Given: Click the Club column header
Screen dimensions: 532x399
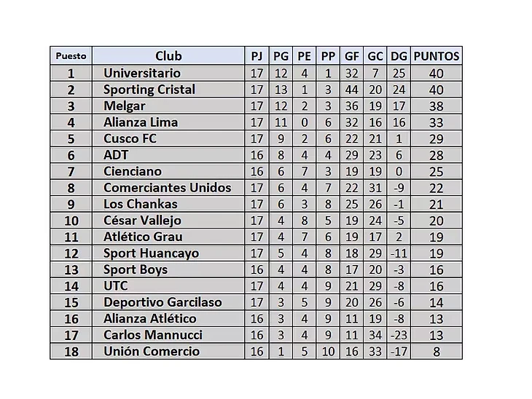Looking at the screenshot, I should point(168,56).
